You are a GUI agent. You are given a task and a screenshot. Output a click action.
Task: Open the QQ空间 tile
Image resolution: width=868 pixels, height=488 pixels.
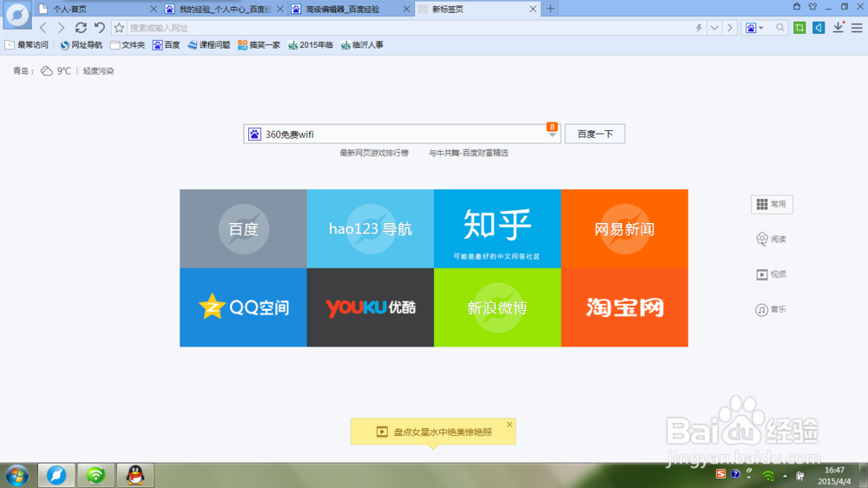[x=243, y=307]
